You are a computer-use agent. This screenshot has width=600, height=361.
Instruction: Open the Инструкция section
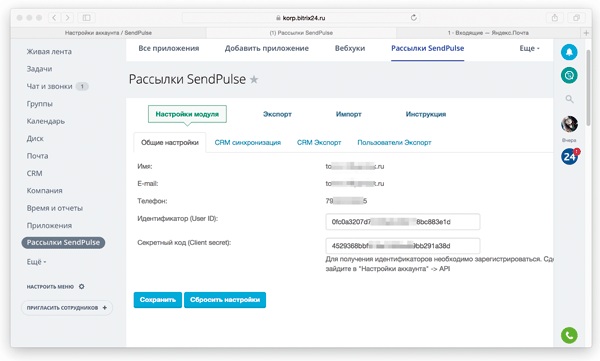(426, 114)
